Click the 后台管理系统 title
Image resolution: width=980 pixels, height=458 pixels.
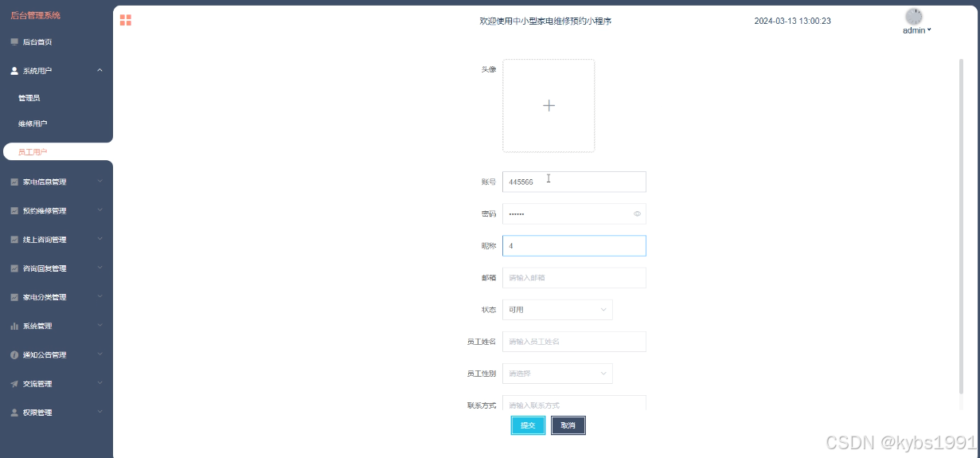35,15
